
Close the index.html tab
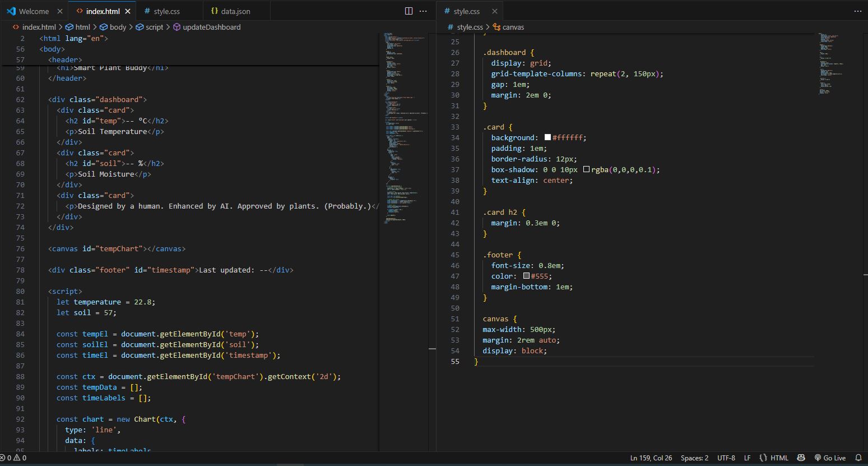pos(128,11)
